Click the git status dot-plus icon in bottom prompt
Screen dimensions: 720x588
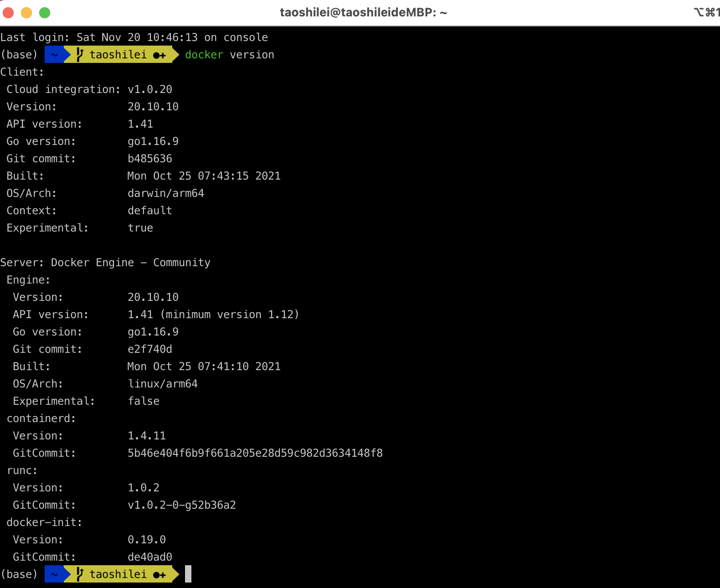[159, 575]
